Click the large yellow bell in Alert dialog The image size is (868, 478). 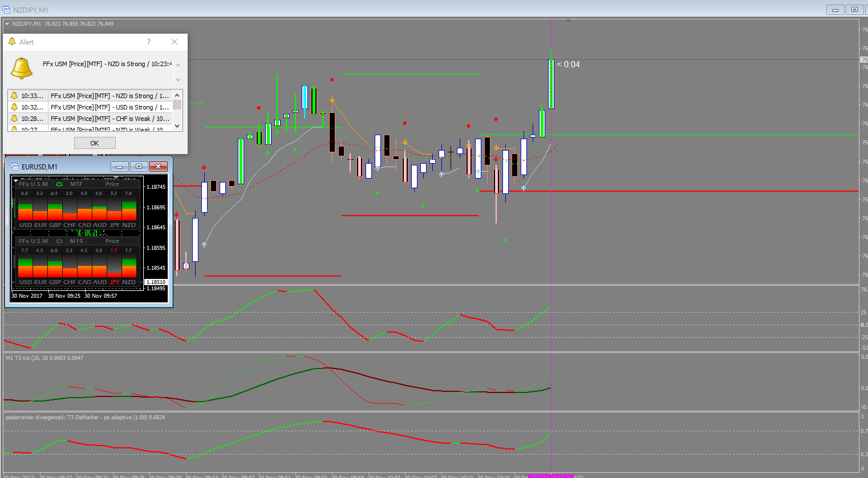(x=22, y=68)
